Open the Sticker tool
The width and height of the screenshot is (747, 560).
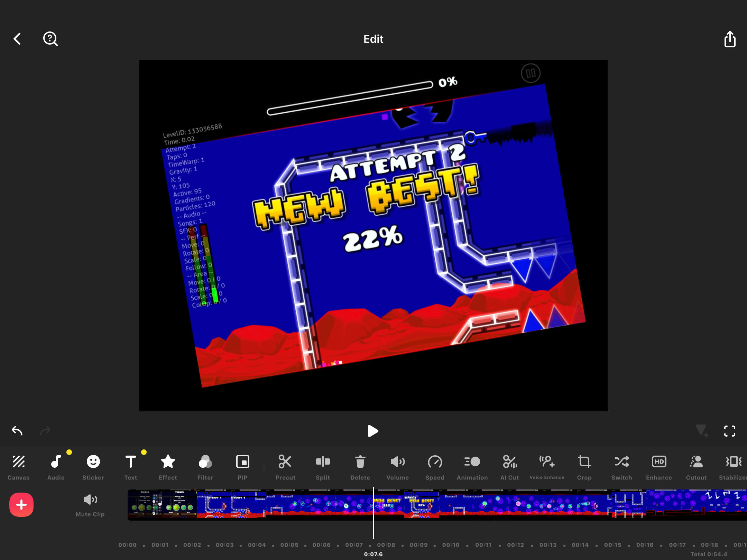coord(93,467)
